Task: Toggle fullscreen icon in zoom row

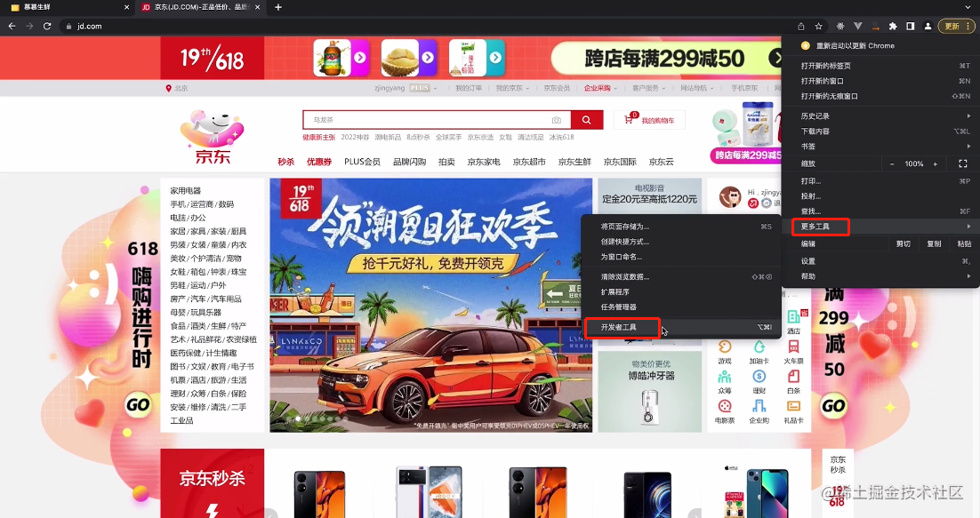Action: coord(962,163)
